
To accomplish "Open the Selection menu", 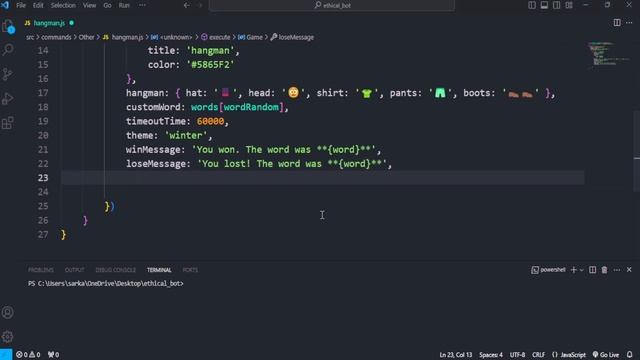I will pos(63,5).
